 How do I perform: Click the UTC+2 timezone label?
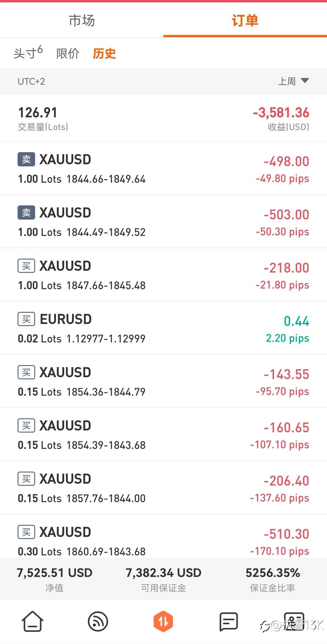coord(31,81)
